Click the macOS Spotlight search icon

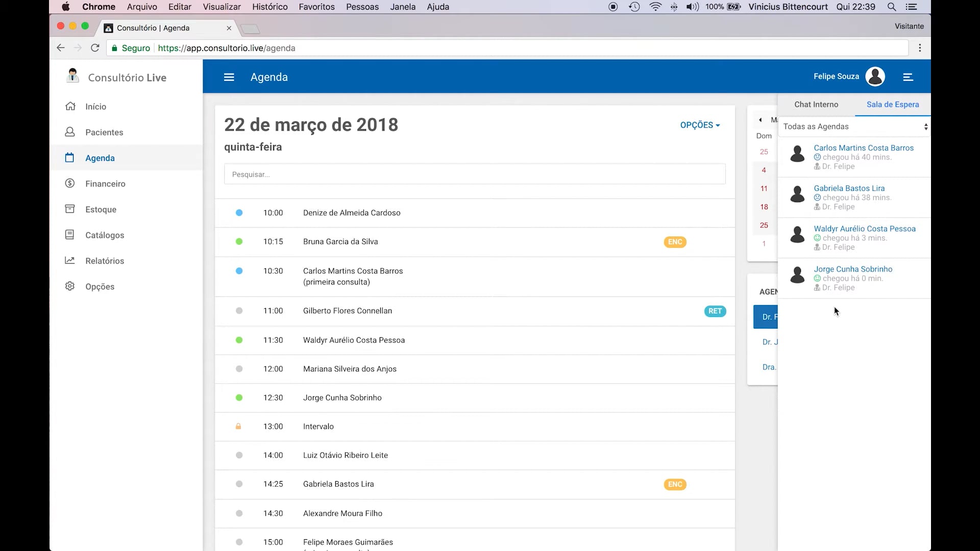click(892, 7)
